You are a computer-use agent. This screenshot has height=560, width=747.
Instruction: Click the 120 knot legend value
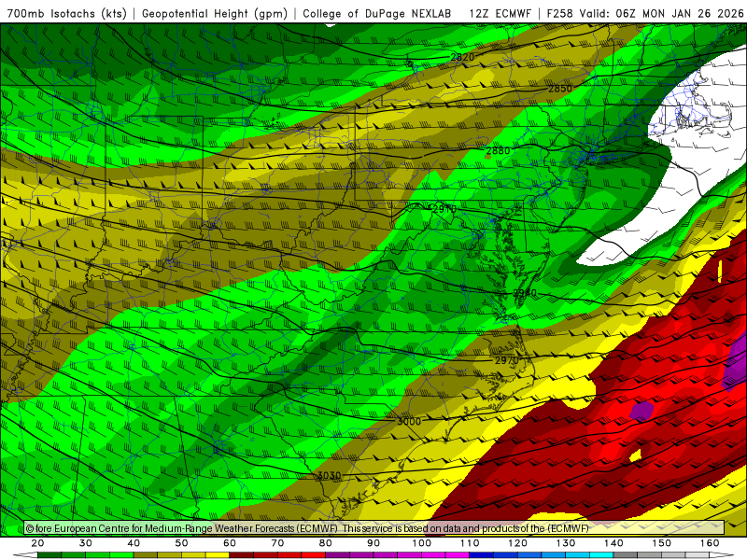[517, 543]
